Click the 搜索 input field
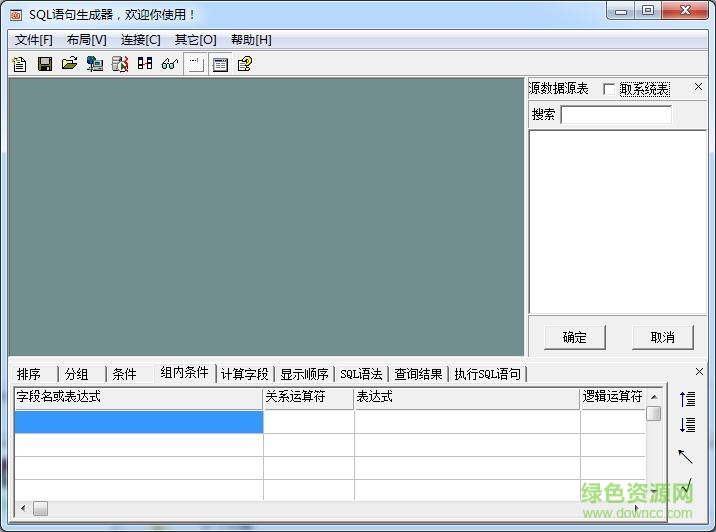 tap(616, 115)
